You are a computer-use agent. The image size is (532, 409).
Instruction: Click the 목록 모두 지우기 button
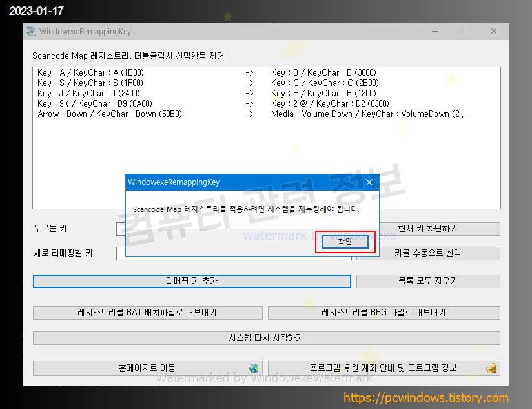tap(428, 281)
